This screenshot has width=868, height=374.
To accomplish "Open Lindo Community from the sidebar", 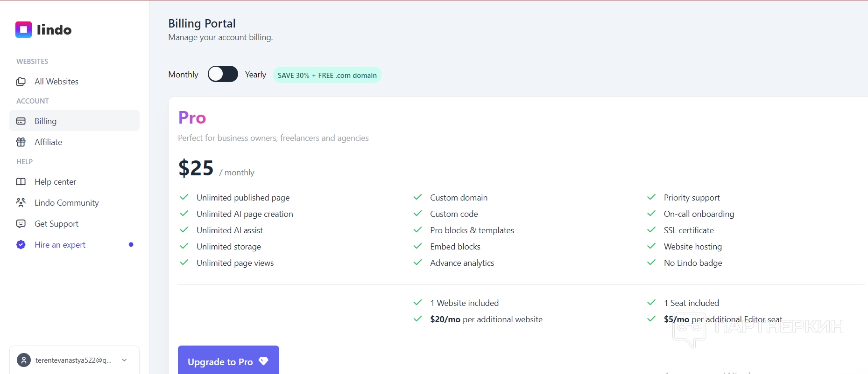I will pyautogui.click(x=67, y=203).
